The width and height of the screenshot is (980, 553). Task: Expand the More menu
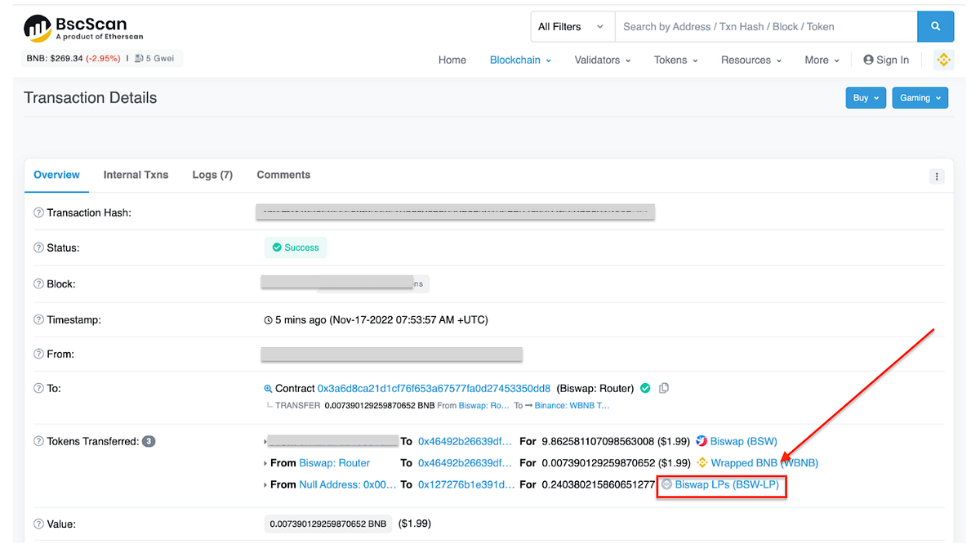822,60
